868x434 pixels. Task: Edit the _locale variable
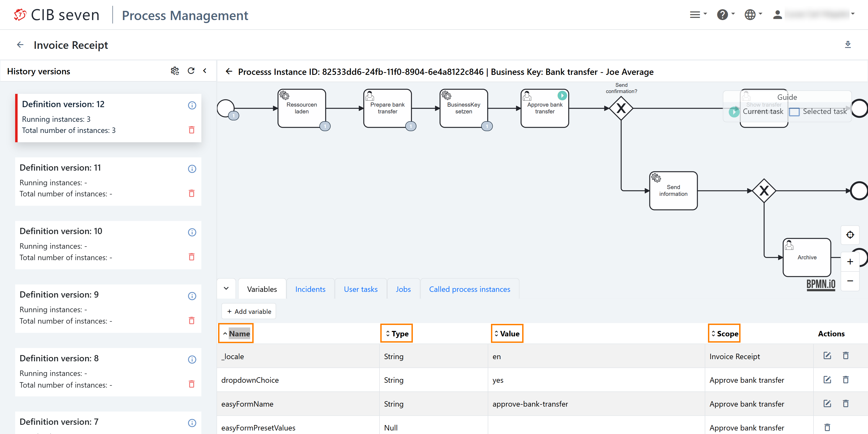coord(827,356)
